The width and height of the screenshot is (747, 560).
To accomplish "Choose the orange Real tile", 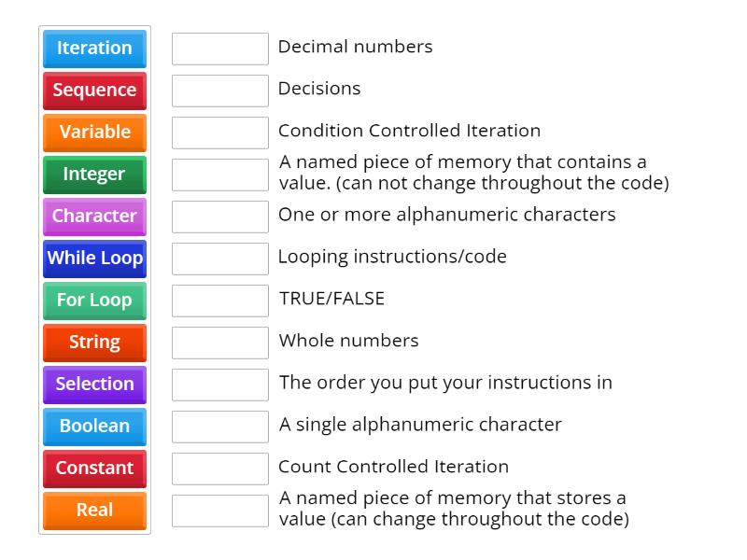I will coord(94,510).
